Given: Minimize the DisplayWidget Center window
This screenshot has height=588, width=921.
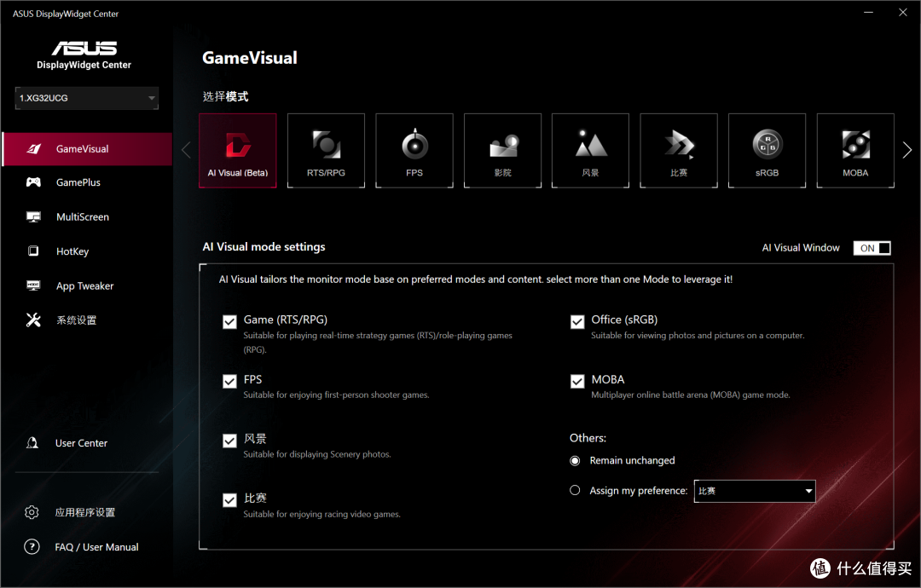Looking at the screenshot, I should click(868, 12).
